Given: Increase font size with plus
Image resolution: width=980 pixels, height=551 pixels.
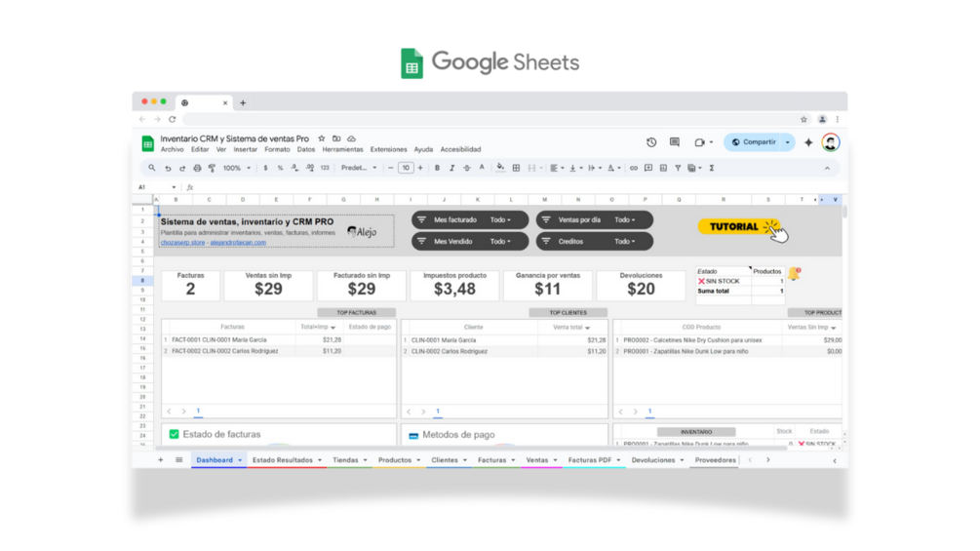Looking at the screenshot, I should coord(420,168).
